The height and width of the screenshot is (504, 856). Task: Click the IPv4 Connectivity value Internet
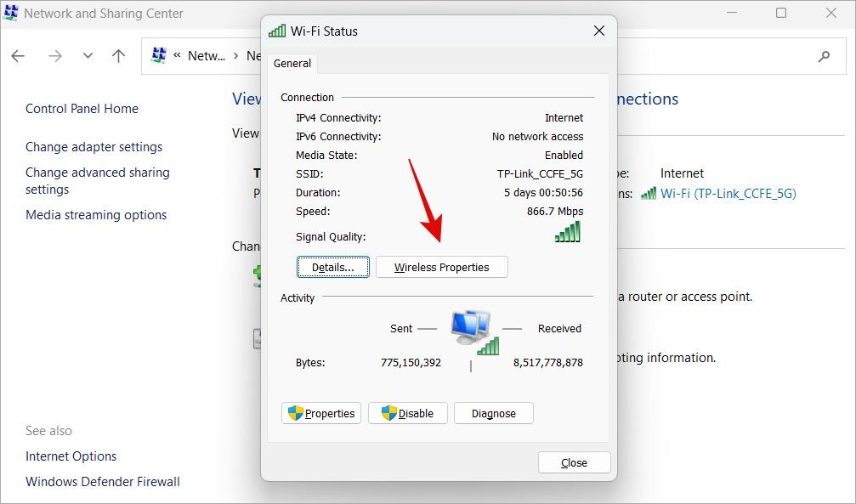(564, 118)
